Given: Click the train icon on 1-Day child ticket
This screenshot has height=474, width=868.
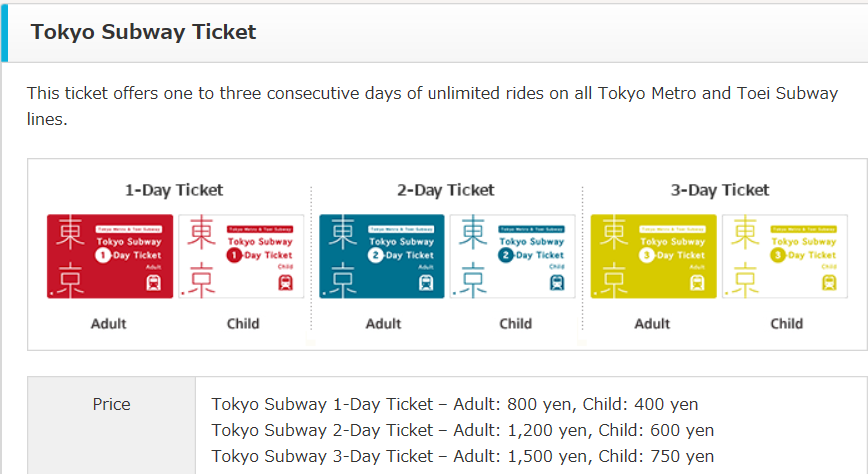Looking at the screenshot, I should (285, 283).
